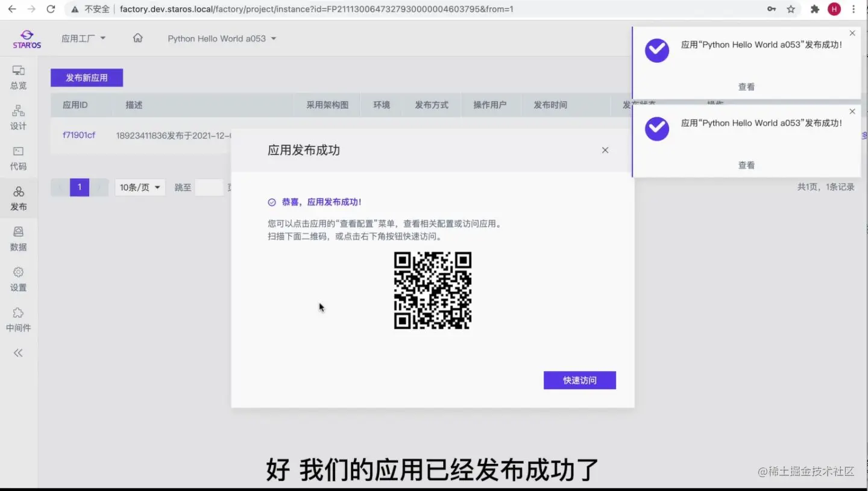Bookmark this page with the star icon
868x491 pixels.
[791, 9]
